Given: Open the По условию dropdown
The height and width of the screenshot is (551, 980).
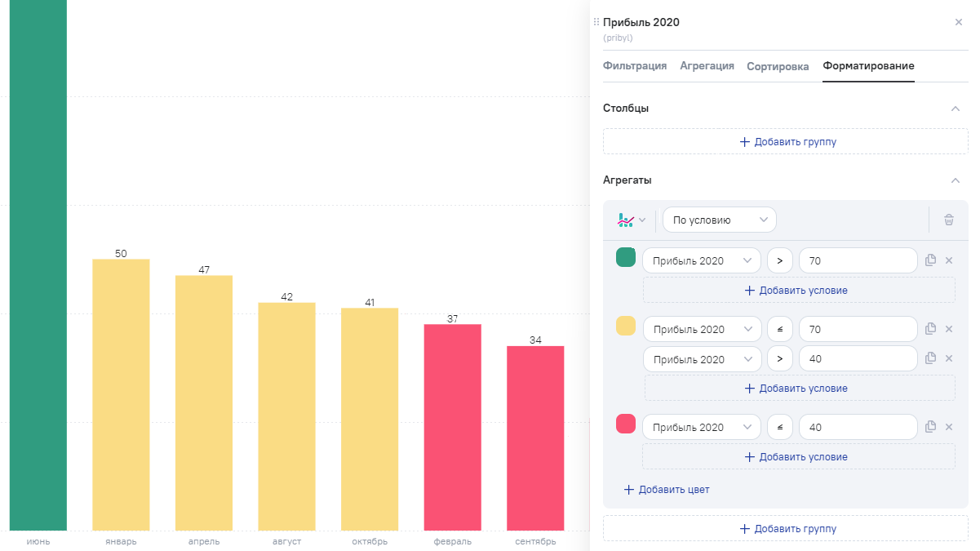Looking at the screenshot, I should (719, 220).
